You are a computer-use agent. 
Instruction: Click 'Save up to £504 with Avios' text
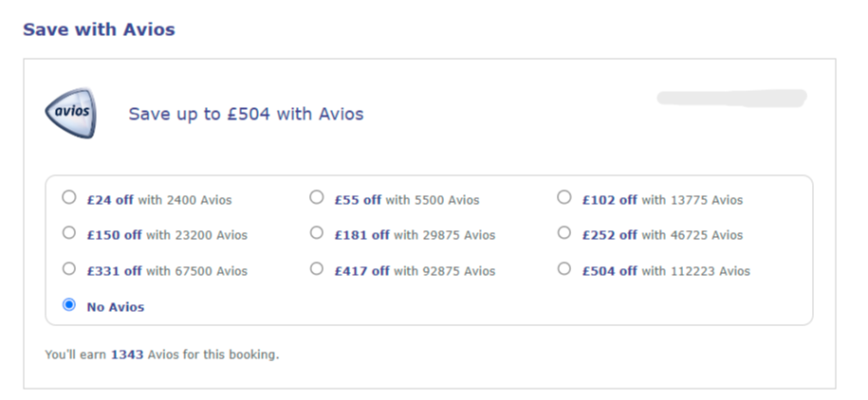247,114
